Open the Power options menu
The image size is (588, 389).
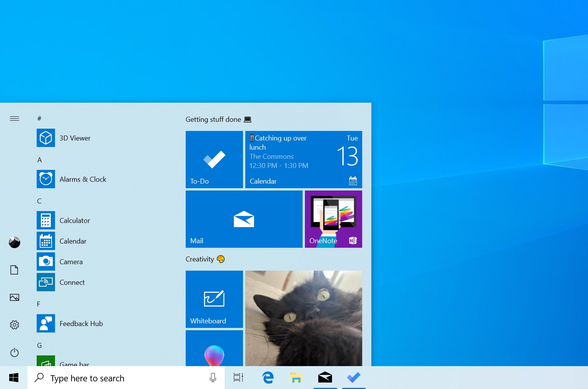(x=15, y=352)
